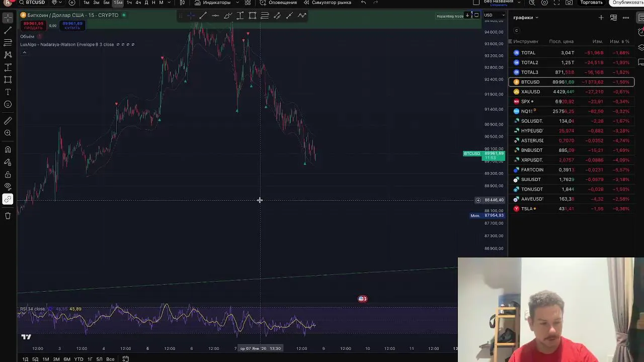This screenshot has width=644, height=362.
Task: Open the patterns tool in left sidebar
Action: 8,55
